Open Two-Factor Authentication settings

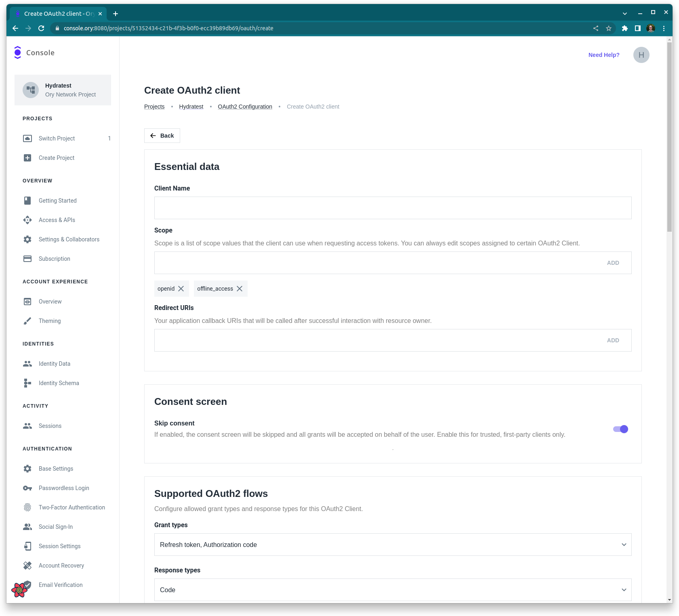pyautogui.click(x=71, y=507)
